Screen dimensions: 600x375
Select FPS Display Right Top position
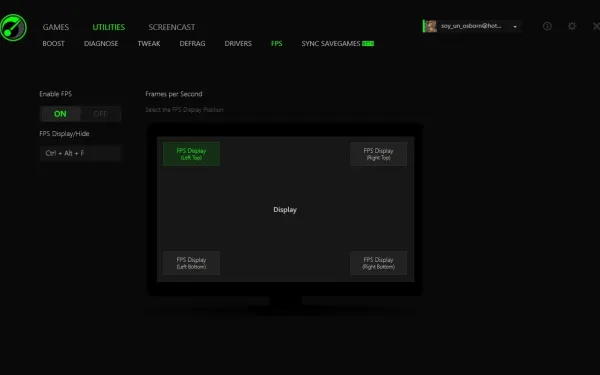point(378,154)
